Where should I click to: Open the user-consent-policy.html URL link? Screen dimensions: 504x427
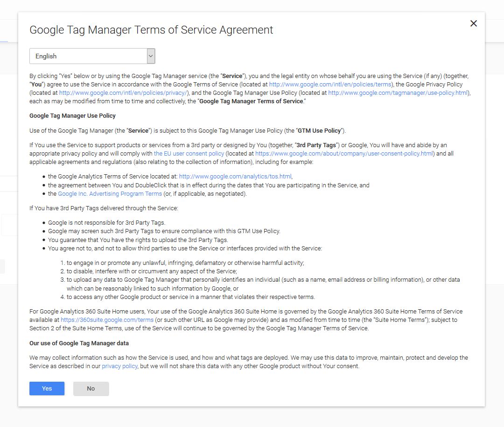click(x=344, y=154)
